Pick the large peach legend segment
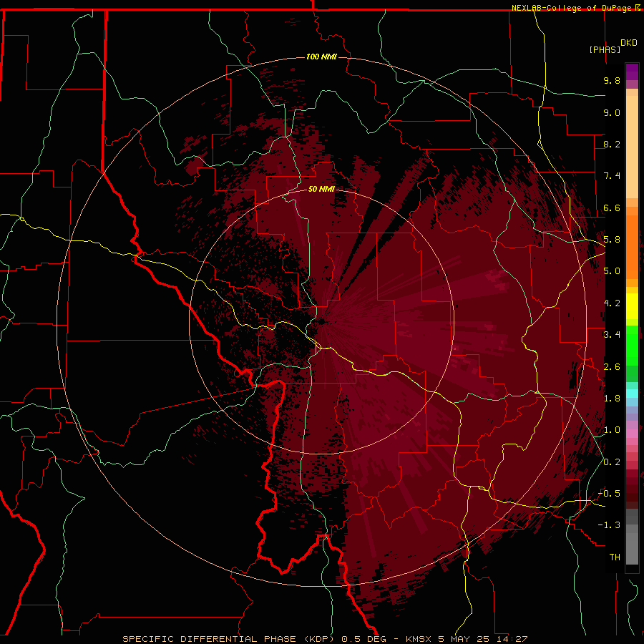 pyautogui.click(x=632, y=147)
